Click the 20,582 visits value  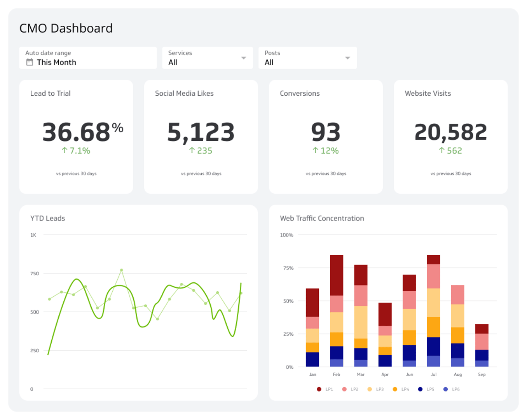point(451,132)
